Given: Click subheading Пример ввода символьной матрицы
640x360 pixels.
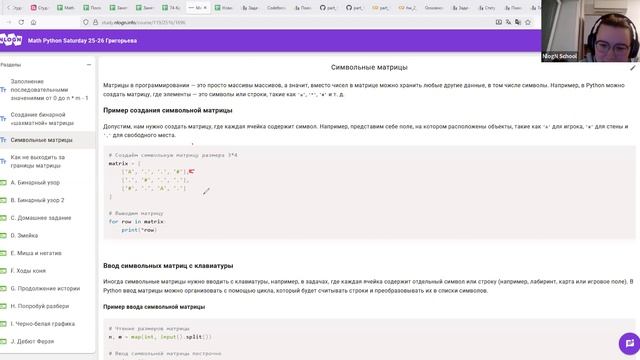Looking at the screenshot, I should [154, 307].
